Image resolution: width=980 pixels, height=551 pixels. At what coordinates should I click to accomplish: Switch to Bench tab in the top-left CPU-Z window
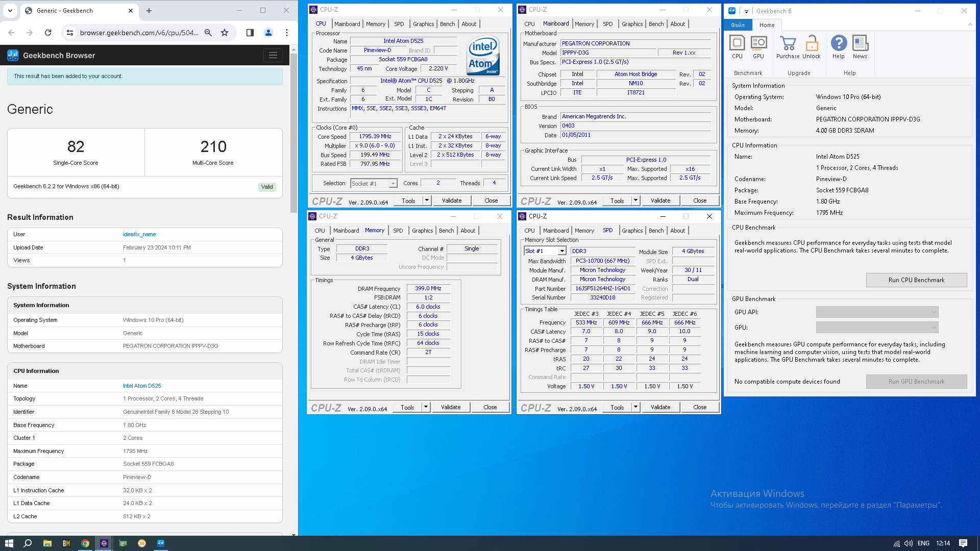(447, 24)
